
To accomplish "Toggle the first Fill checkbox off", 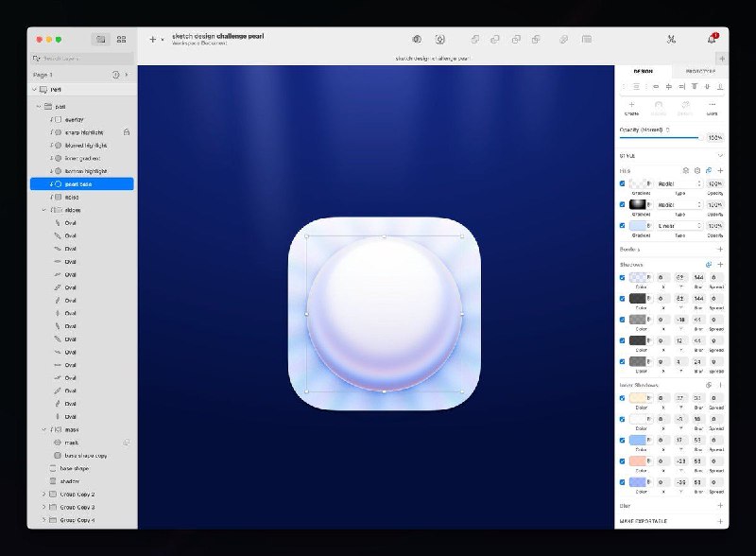I will pos(622,183).
